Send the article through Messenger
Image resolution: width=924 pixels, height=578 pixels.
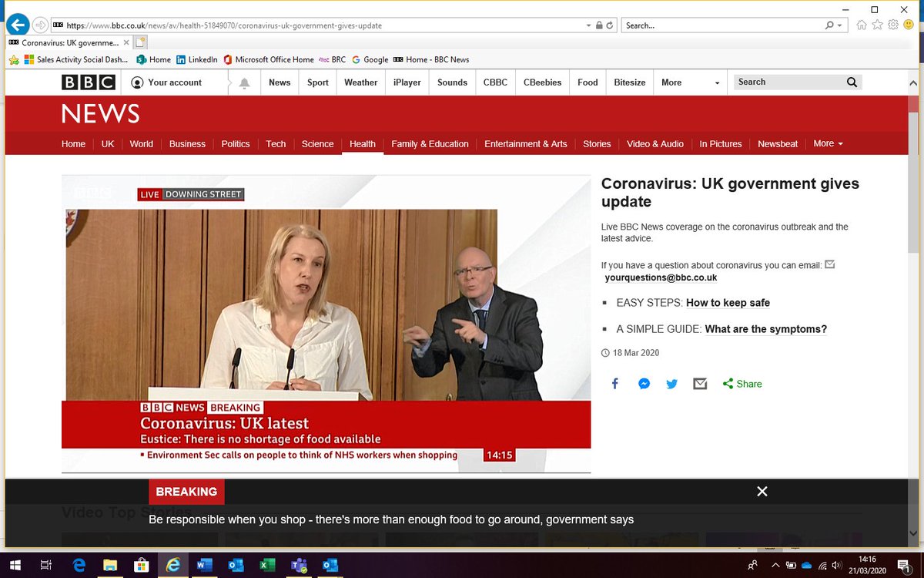[643, 383]
